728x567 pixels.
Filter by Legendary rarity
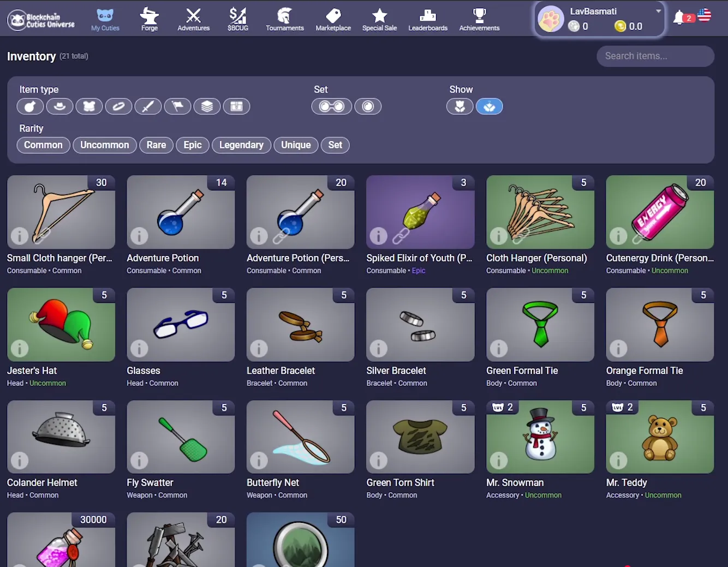pos(241,145)
